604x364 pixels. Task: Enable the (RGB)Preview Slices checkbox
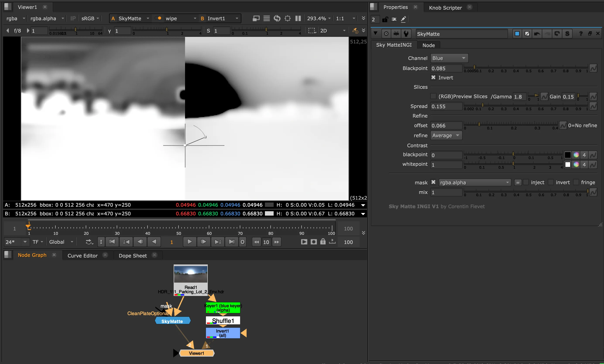(x=433, y=96)
